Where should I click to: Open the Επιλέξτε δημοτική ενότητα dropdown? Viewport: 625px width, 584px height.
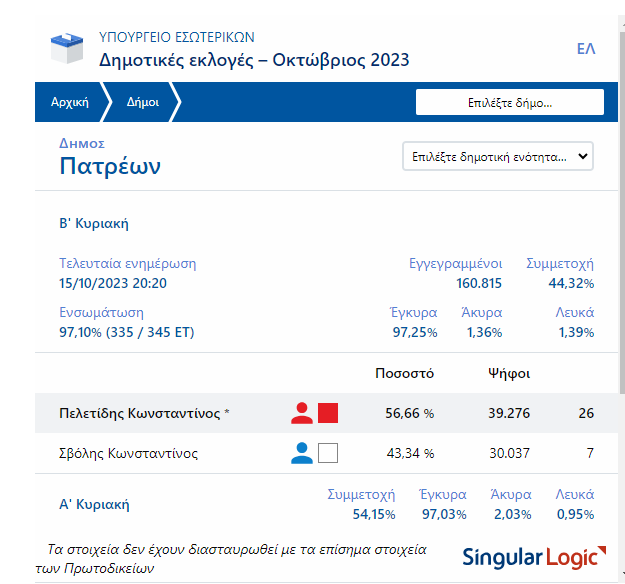click(497, 157)
